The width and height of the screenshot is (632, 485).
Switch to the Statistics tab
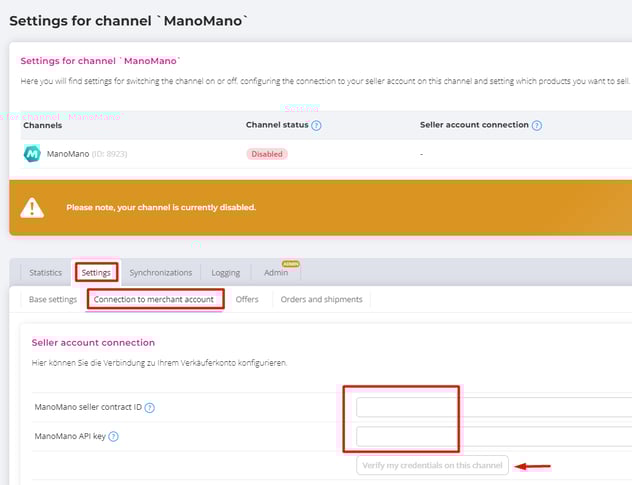pyautogui.click(x=45, y=273)
